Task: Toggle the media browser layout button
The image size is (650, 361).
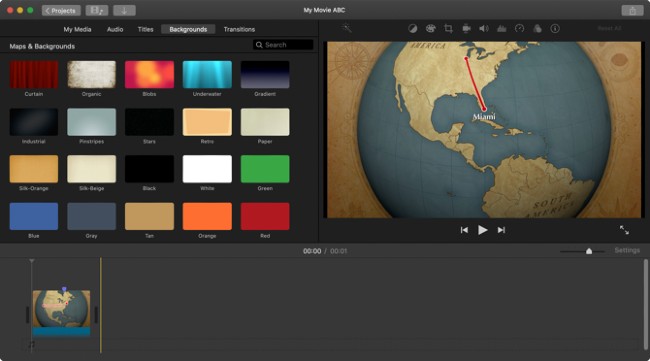Action: coord(97,10)
